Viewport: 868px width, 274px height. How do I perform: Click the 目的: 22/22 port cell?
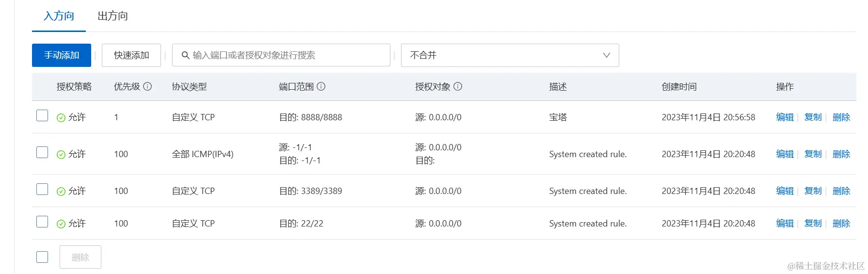301,224
